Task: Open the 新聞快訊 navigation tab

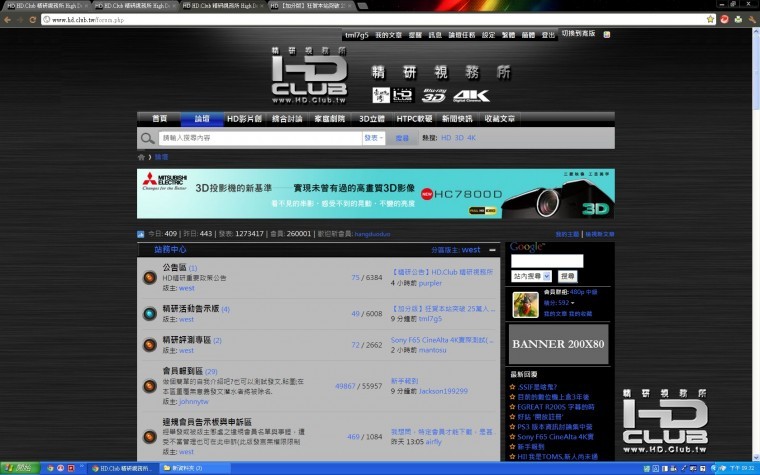Action: coord(457,119)
